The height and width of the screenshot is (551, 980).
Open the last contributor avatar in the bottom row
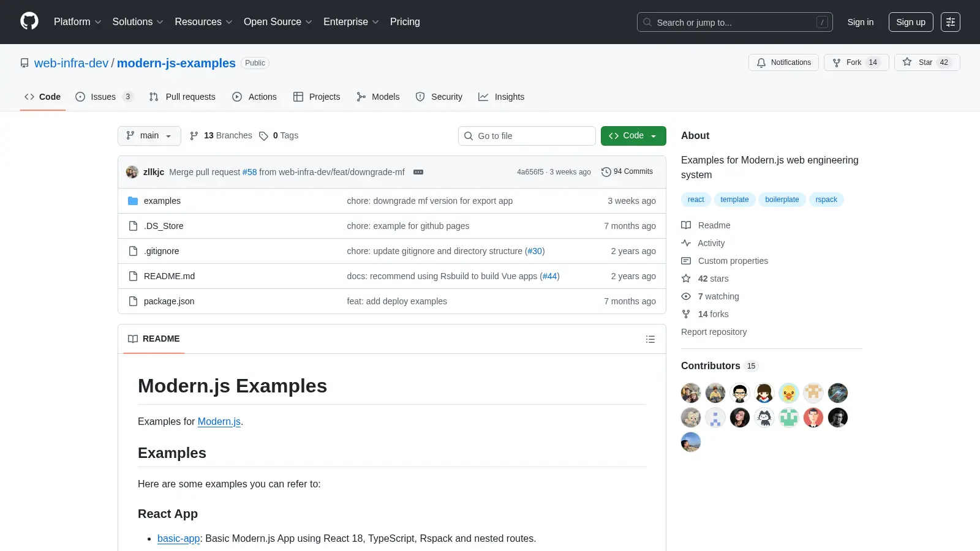pos(691,442)
